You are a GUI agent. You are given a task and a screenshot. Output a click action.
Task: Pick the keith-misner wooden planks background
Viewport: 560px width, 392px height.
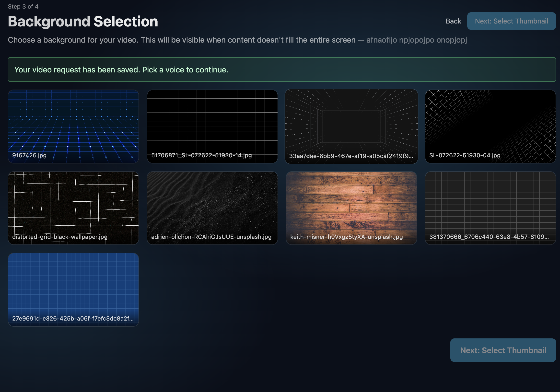click(351, 204)
